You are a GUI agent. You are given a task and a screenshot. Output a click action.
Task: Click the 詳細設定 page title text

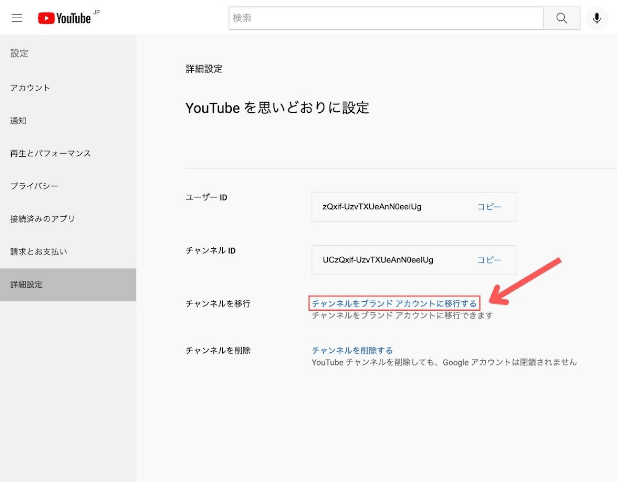204,69
